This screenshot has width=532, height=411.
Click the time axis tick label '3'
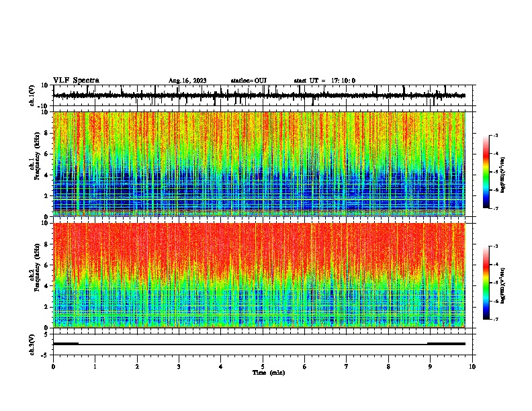179,367
